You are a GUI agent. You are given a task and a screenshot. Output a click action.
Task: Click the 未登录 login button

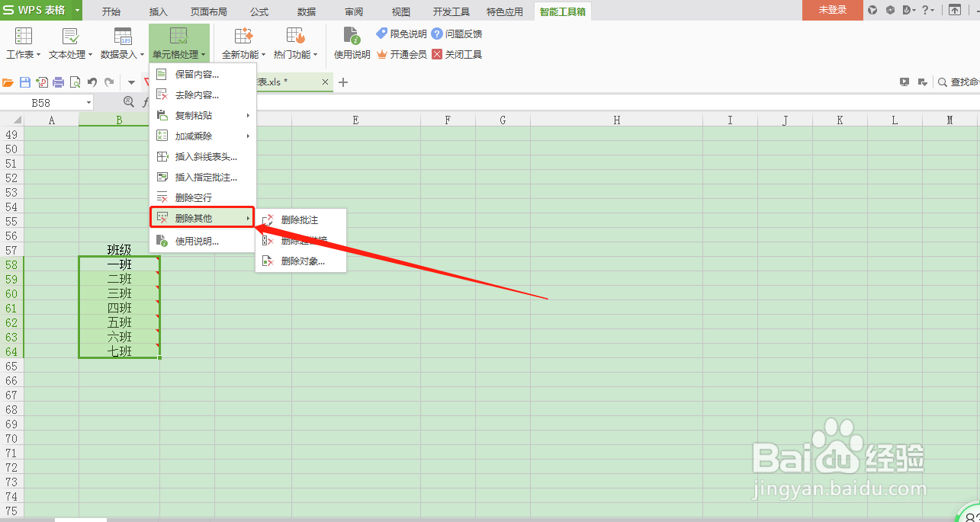point(833,10)
